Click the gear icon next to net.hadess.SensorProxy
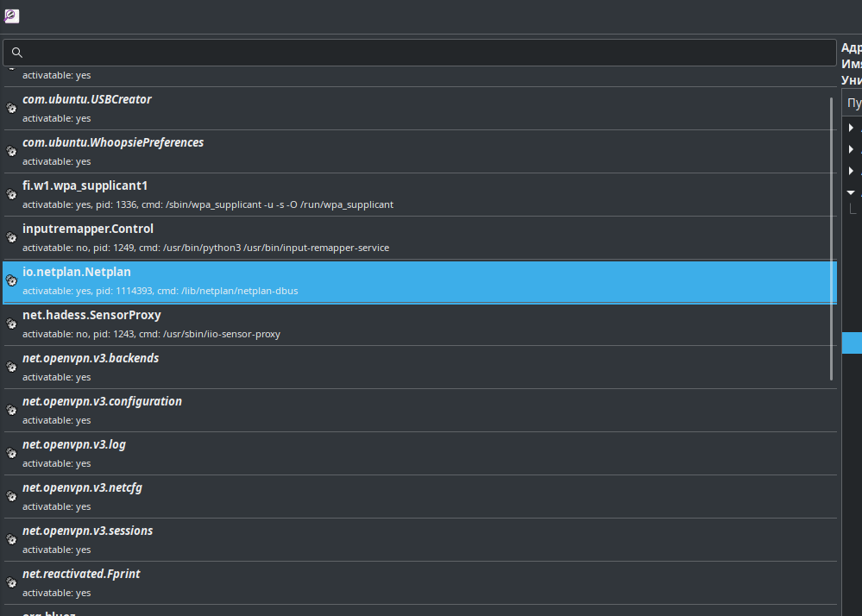Viewport: 862px width, 616px height. (x=11, y=324)
